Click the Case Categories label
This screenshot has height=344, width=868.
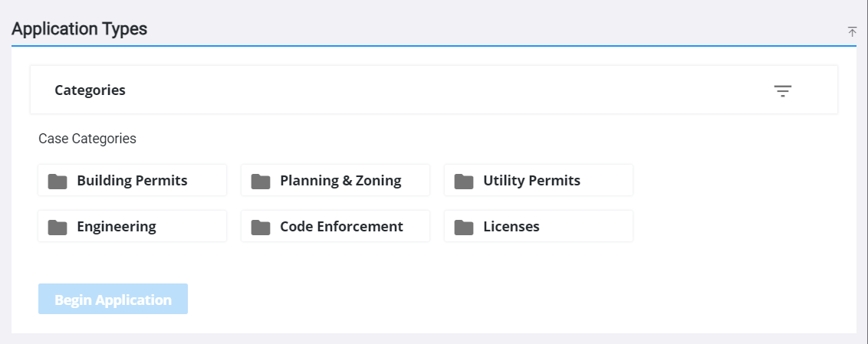point(87,138)
